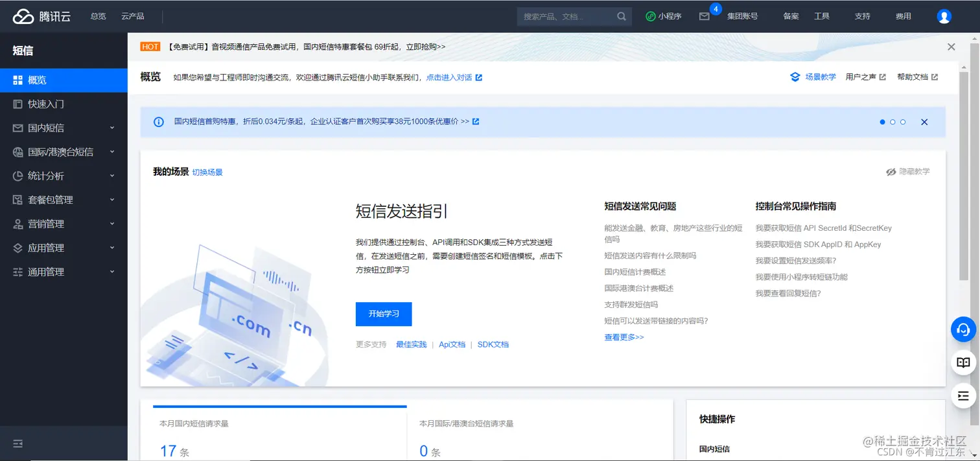Open the Api文档 link
Screen dimensions: 980x461
[x=452, y=344]
